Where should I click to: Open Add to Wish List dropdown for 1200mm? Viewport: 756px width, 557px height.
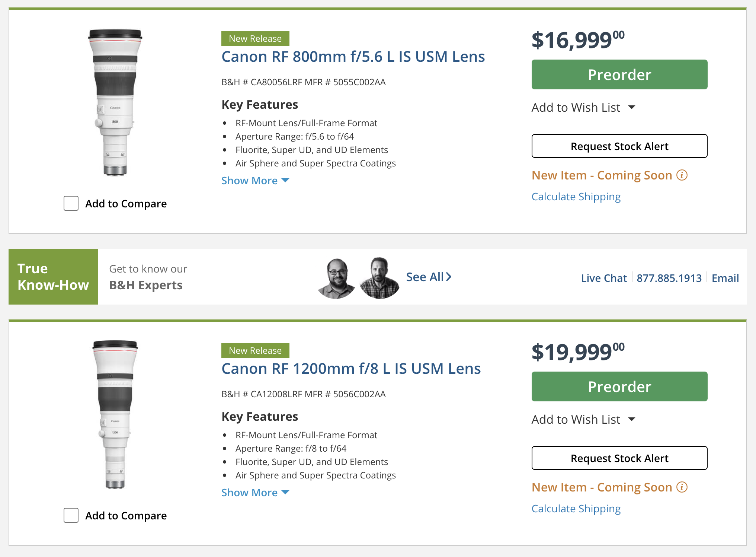click(x=583, y=420)
